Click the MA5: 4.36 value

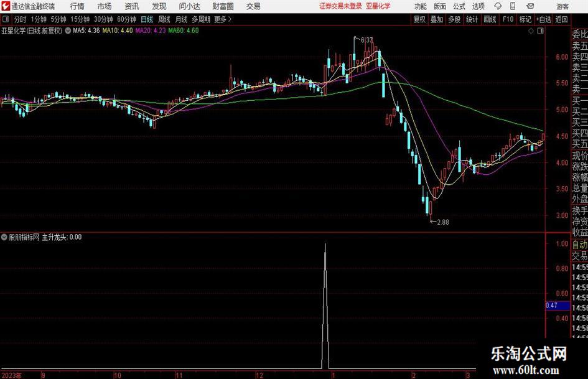pos(86,30)
